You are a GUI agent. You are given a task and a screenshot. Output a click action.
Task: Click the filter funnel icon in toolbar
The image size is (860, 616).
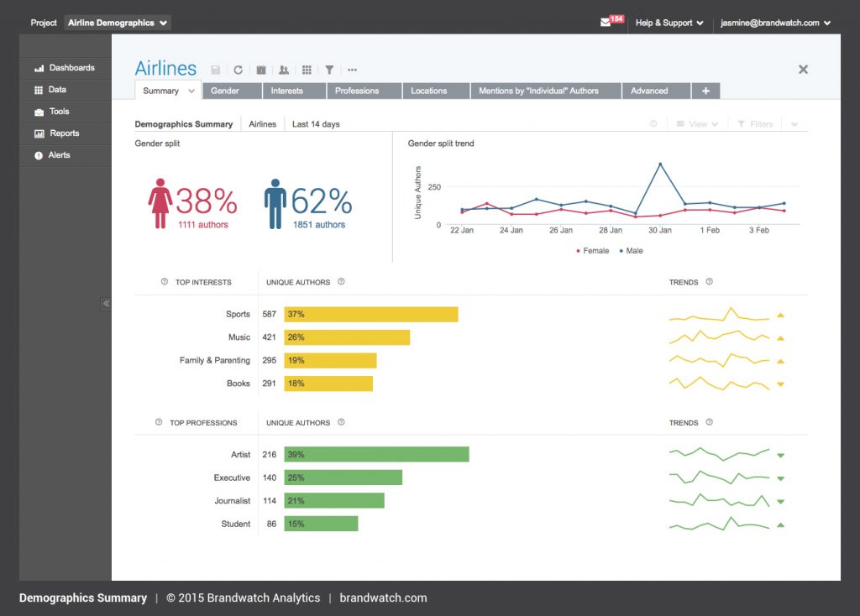pyautogui.click(x=329, y=70)
